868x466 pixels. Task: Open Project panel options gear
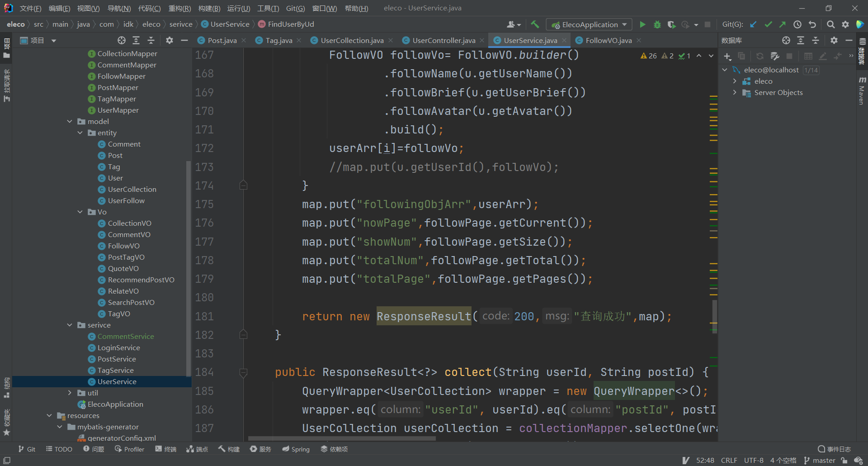pos(170,40)
